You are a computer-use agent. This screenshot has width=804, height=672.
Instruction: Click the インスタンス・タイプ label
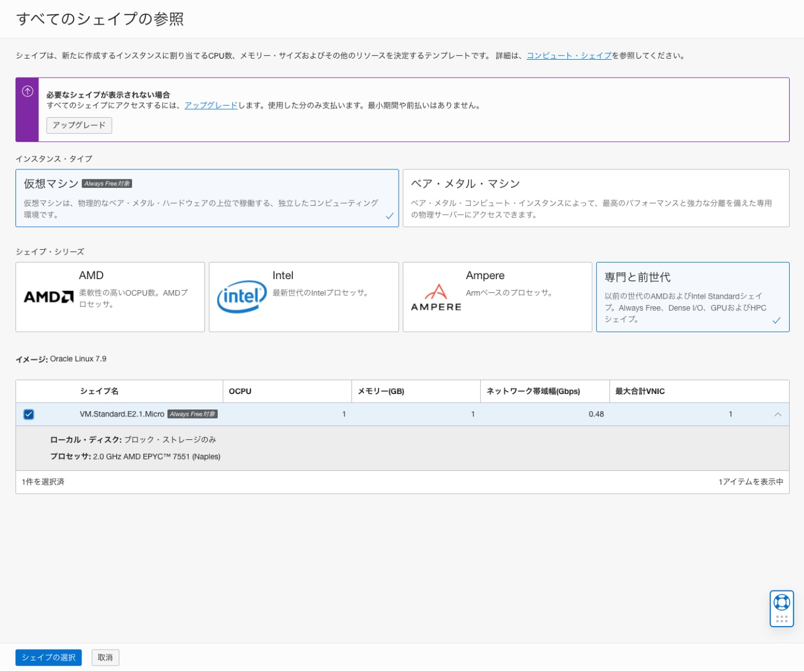(x=54, y=159)
